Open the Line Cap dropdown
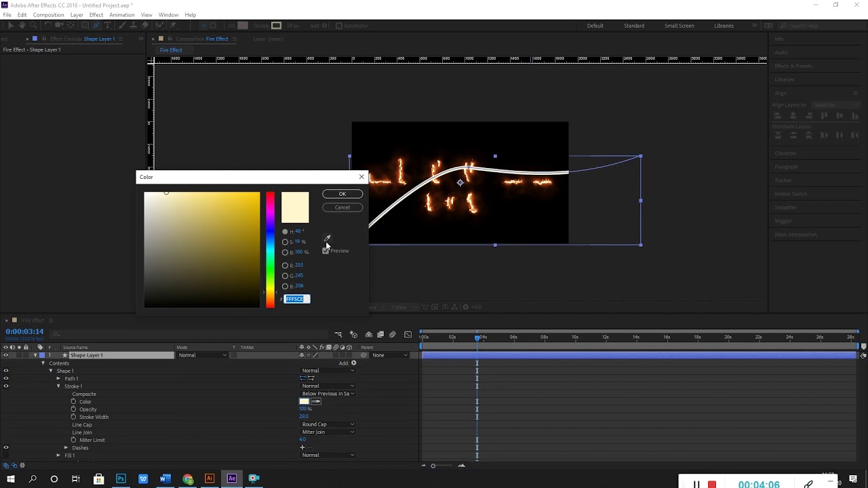The image size is (868, 488). (328, 424)
